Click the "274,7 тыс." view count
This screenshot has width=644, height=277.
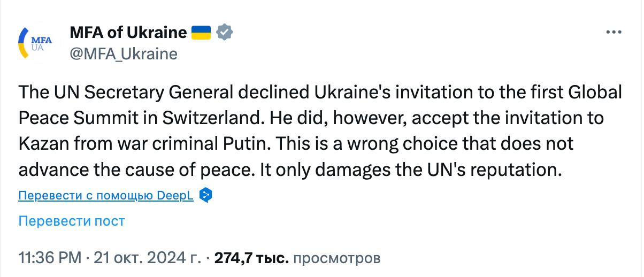tap(251, 258)
